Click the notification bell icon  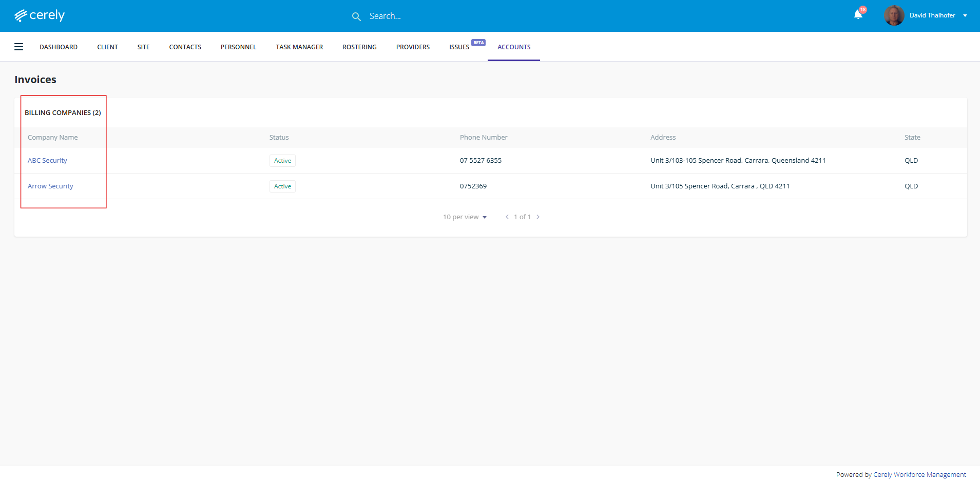pos(858,15)
